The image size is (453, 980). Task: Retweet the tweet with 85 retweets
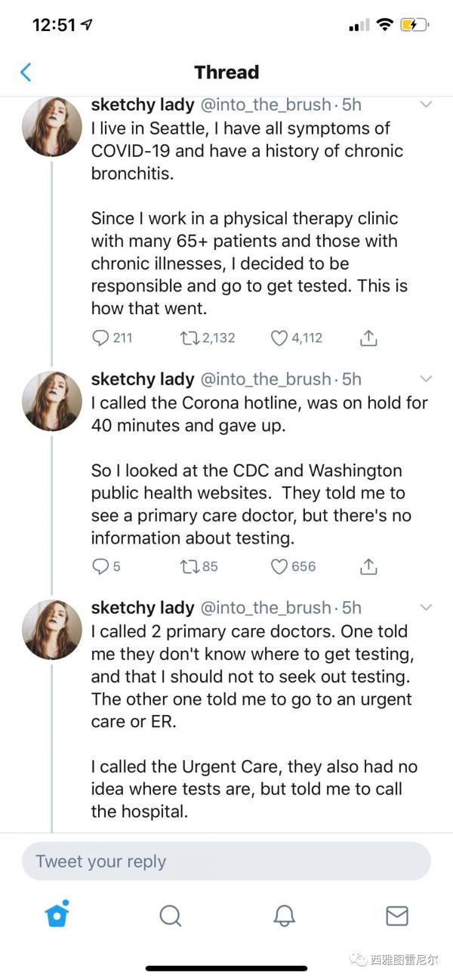pyautogui.click(x=189, y=566)
